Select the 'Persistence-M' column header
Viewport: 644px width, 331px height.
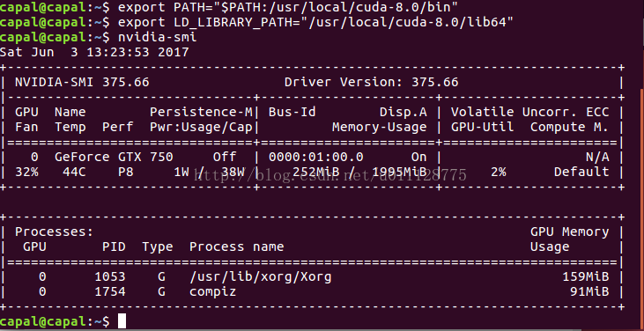pos(201,112)
